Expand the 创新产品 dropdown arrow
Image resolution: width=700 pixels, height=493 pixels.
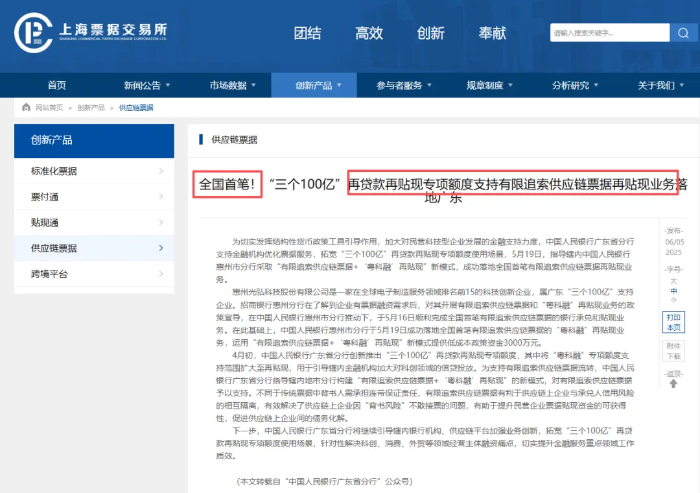(339, 85)
